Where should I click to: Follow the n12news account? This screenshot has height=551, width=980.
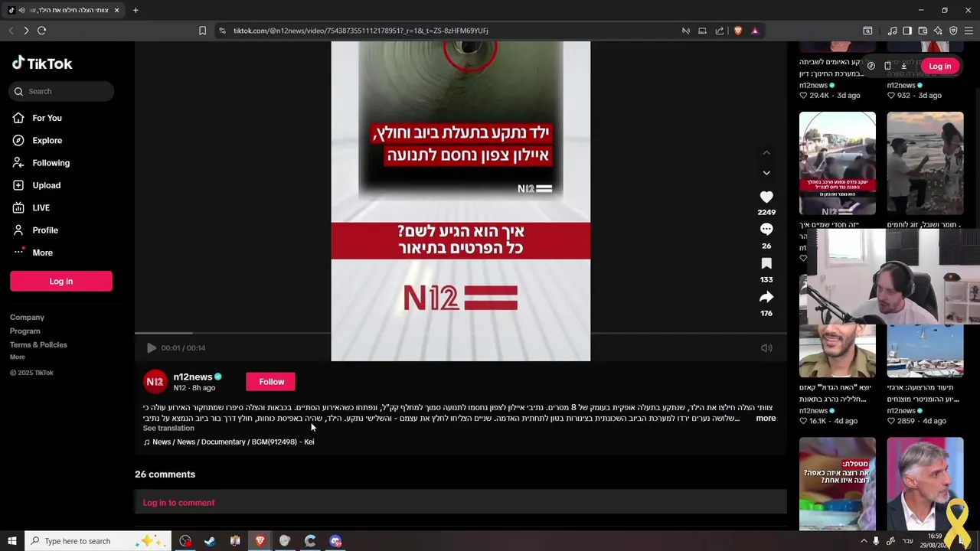271,382
